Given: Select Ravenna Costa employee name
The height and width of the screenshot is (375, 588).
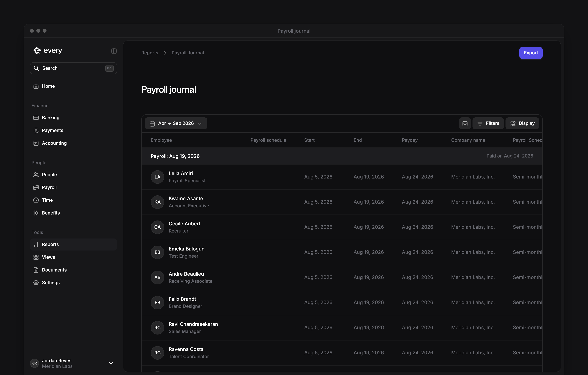Looking at the screenshot, I should [186, 349].
